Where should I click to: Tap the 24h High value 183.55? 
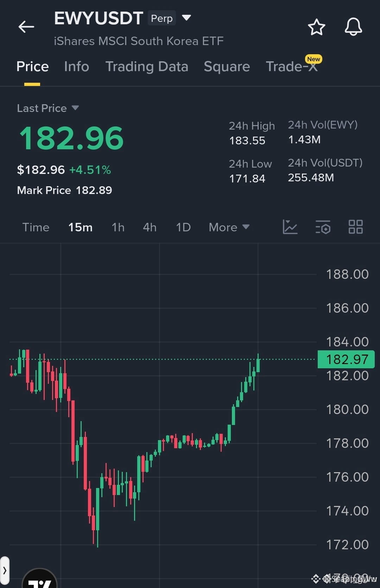(247, 140)
